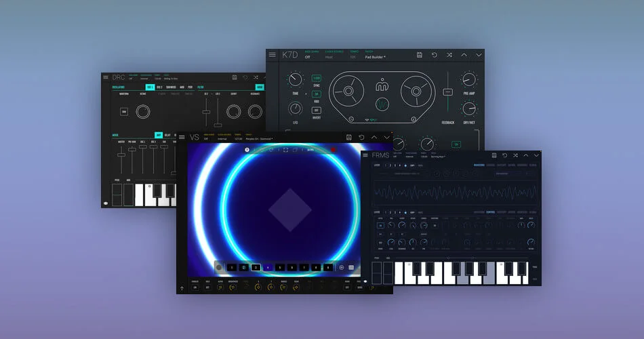Adjust the K7D FEEDBACK fader handle
This screenshot has height=339, width=644.
(447, 92)
